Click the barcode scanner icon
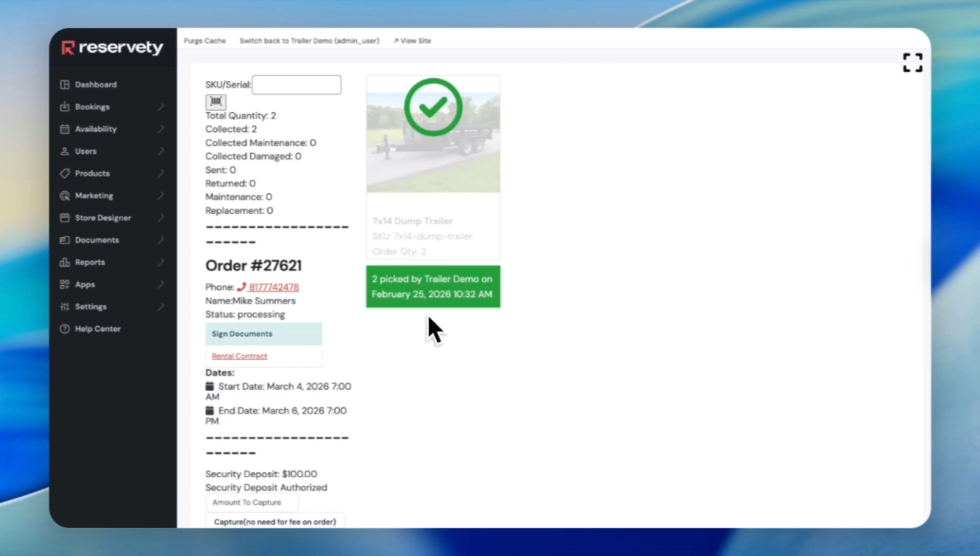Viewport: 980px width, 556px height. coord(216,101)
